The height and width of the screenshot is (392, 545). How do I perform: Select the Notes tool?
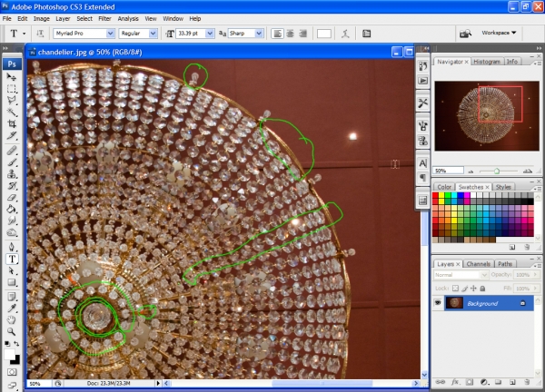coord(12,297)
